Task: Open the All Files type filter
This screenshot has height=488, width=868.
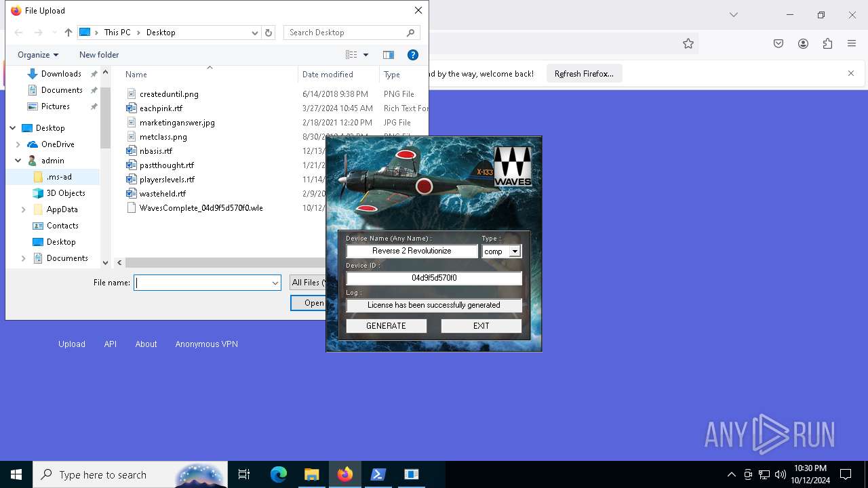Action: pos(308,283)
